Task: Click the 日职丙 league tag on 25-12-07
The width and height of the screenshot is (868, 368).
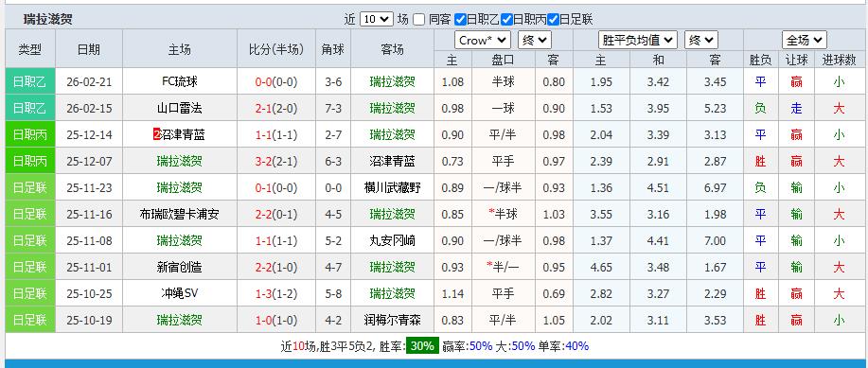Action: point(30,161)
